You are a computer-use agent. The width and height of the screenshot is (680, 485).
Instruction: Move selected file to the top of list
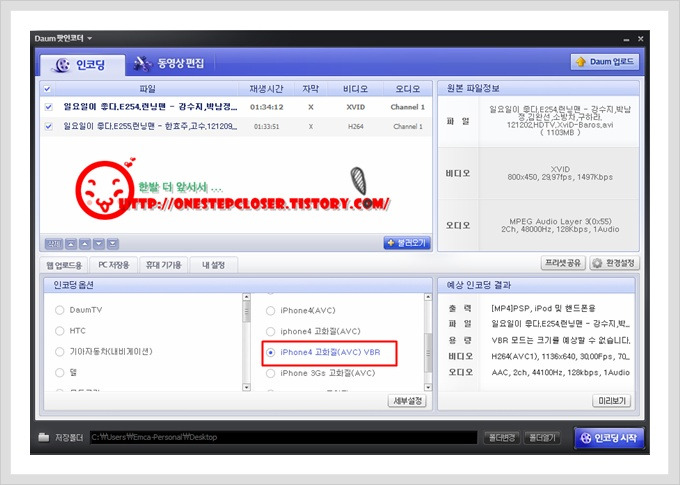point(71,244)
